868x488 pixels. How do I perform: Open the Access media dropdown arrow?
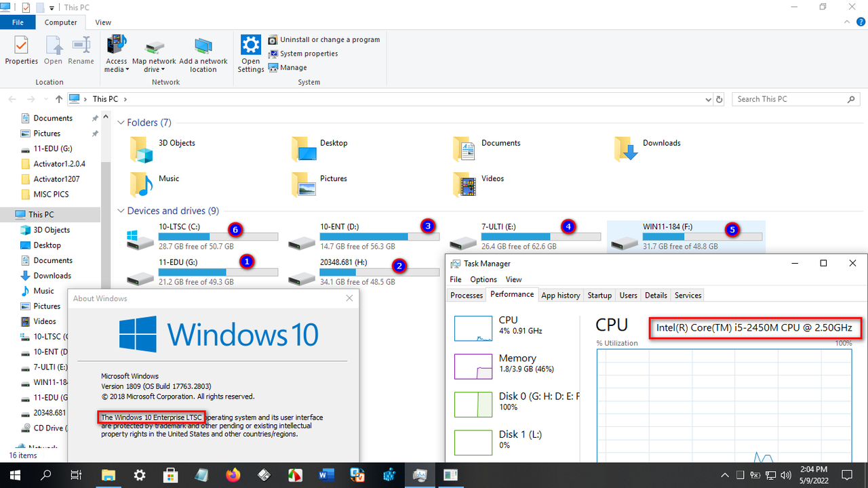pos(127,70)
